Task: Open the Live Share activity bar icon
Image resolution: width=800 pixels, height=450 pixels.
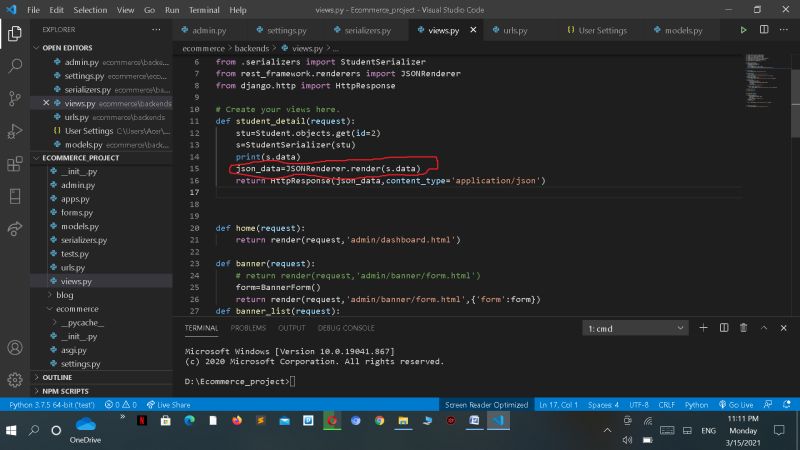Action: click(15, 229)
